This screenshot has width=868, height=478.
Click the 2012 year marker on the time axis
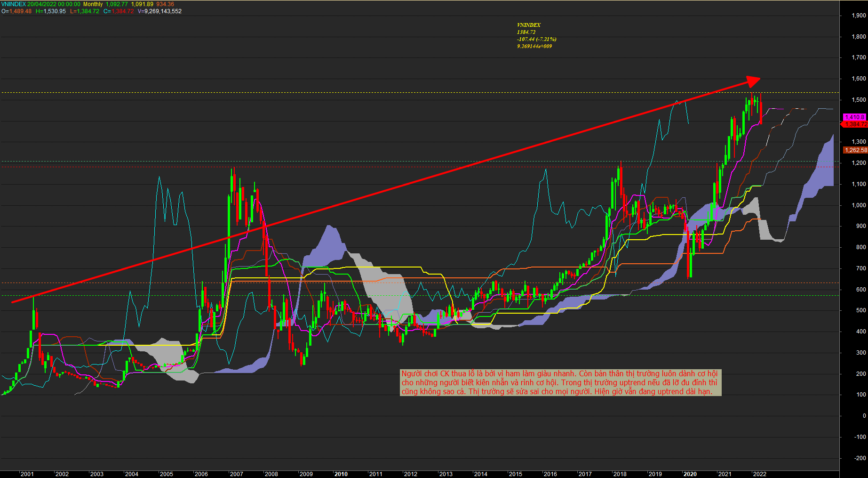tap(411, 474)
